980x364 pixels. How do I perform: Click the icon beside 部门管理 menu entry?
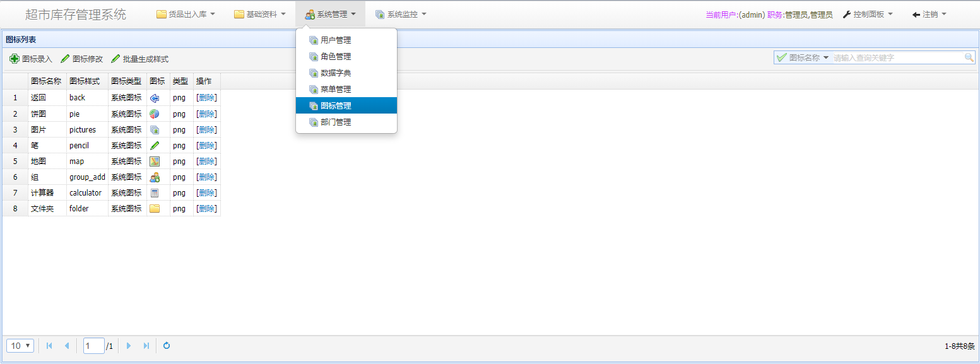point(314,122)
